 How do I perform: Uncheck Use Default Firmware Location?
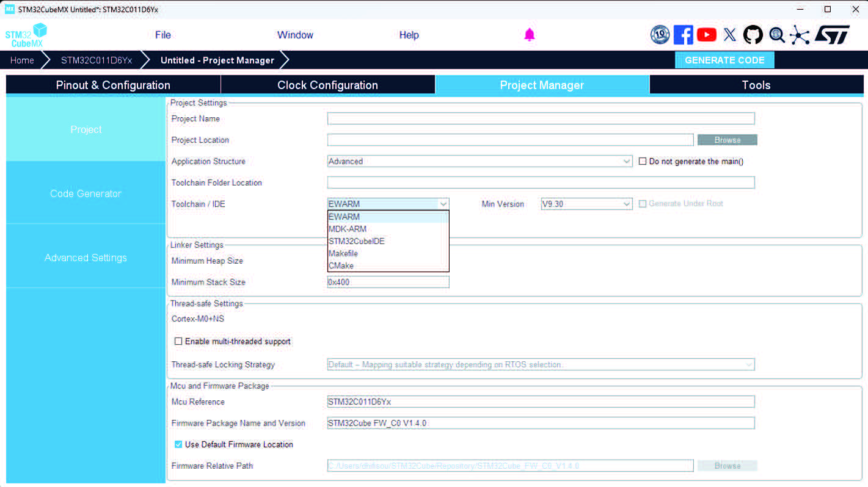tap(178, 444)
